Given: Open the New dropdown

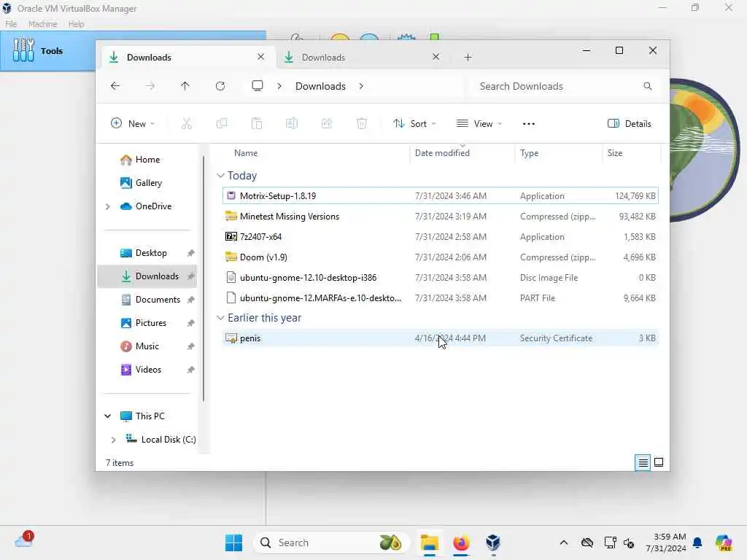Looking at the screenshot, I should [133, 124].
